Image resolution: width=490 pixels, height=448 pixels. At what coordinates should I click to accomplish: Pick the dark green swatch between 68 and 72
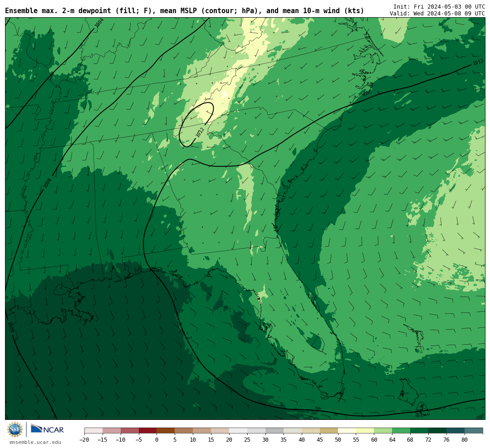click(x=420, y=431)
